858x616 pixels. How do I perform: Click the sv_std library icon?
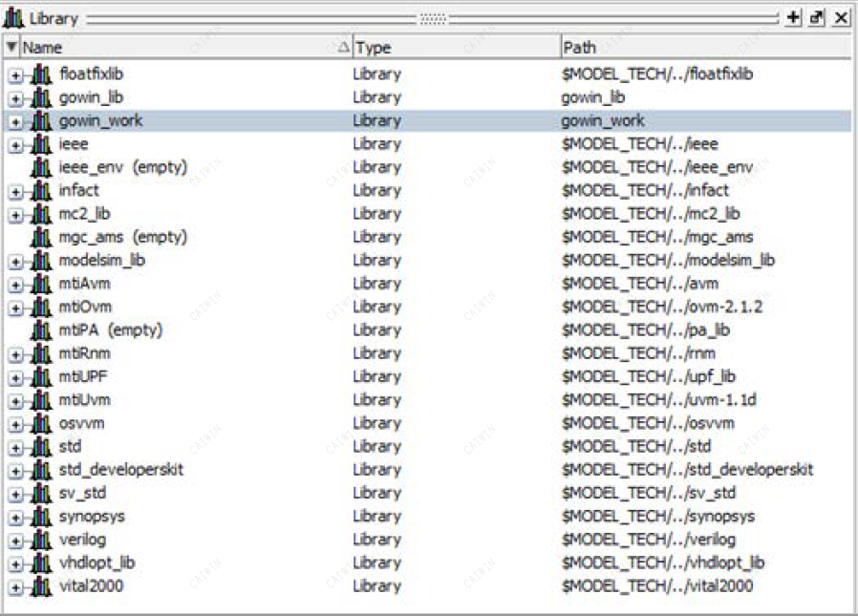pyautogui.click(x=41, y=494)
